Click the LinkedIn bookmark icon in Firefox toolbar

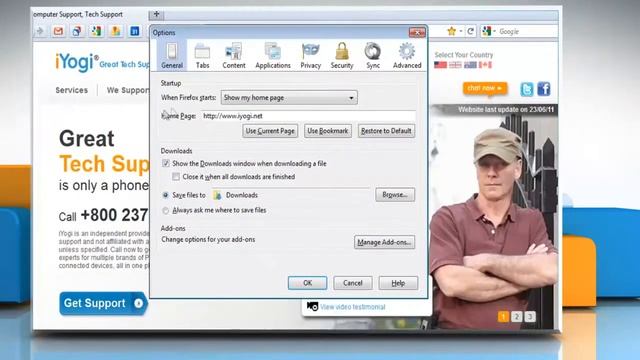[135, 31]
